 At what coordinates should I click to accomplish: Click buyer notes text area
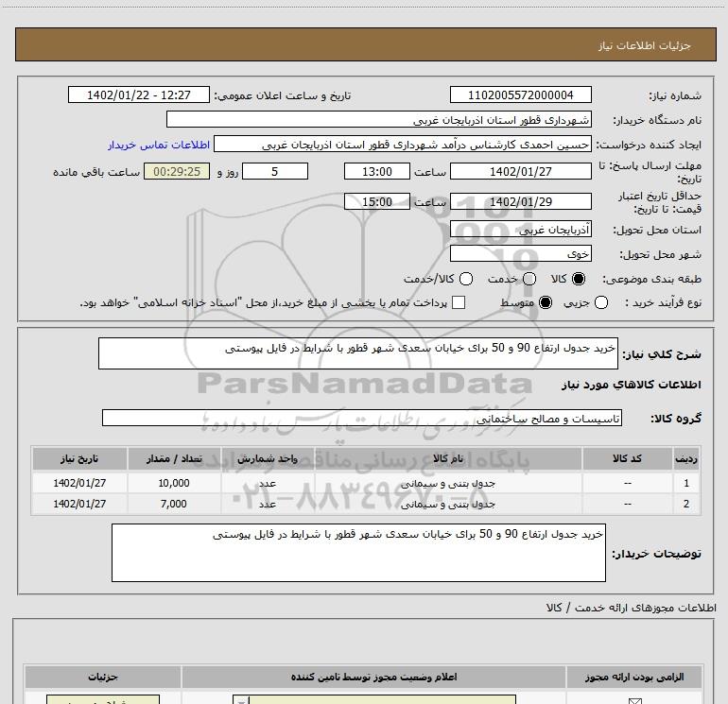(358, 553)
